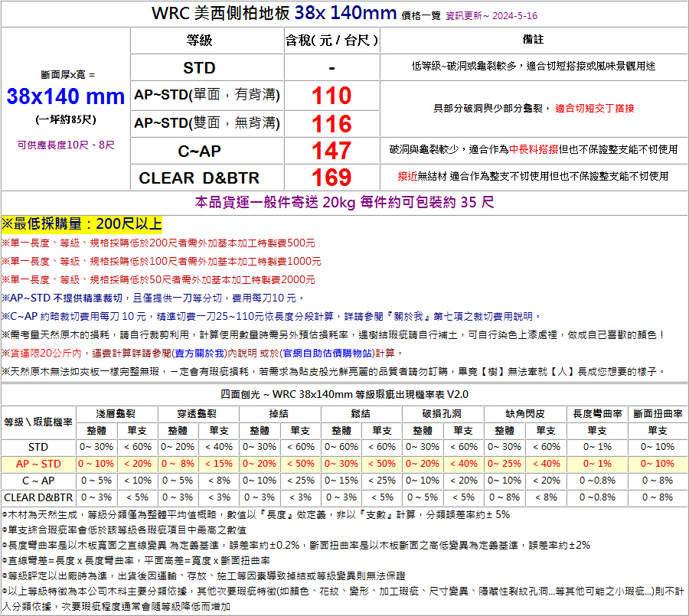Select the red price 110 for single-sided AP~STD
The height and width of the screenshot is (616, 689).
pos(331,96)
